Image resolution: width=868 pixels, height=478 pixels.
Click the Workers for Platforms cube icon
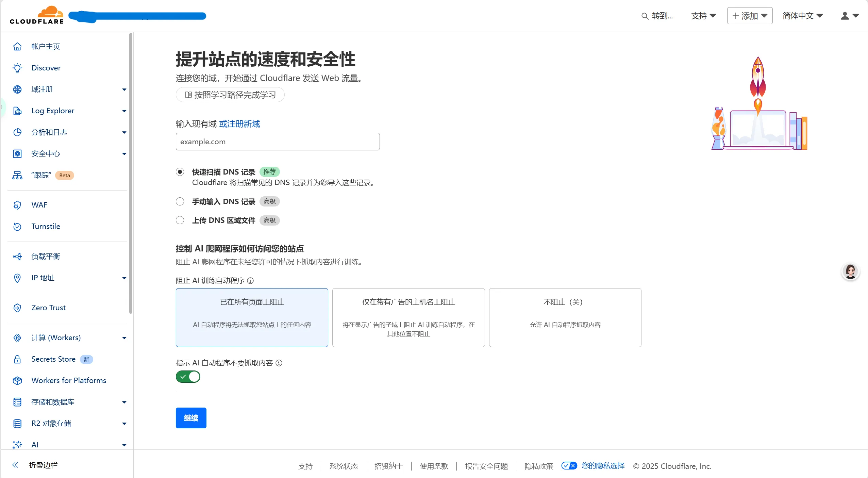17,381
